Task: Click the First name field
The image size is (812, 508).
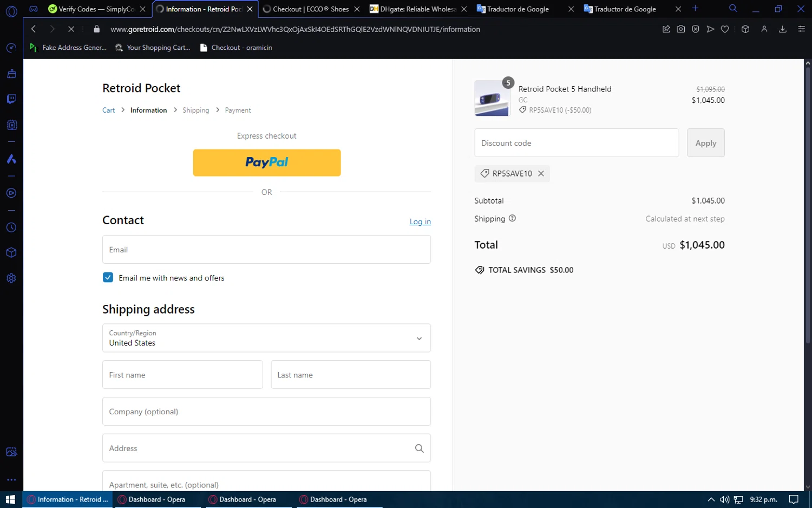Action: [x=182, y=375]
